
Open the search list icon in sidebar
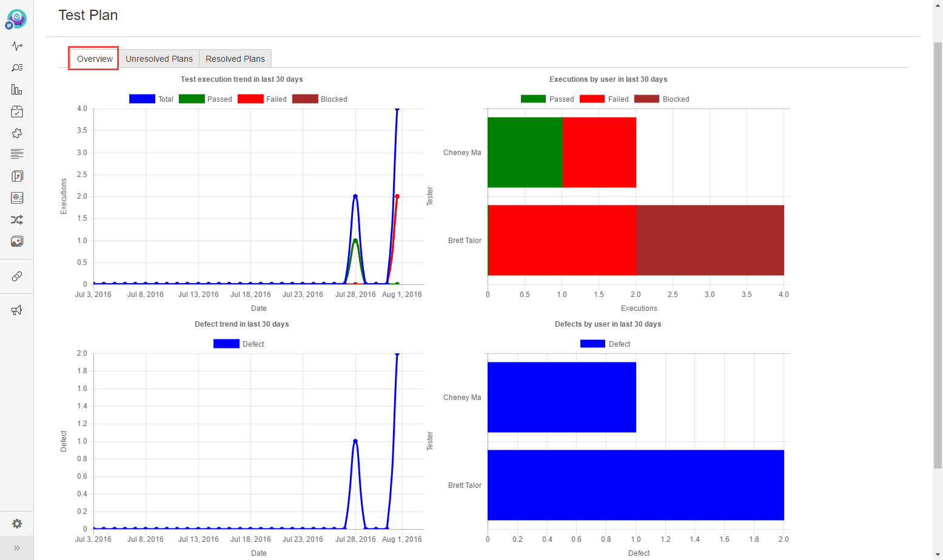pos(17,68)
